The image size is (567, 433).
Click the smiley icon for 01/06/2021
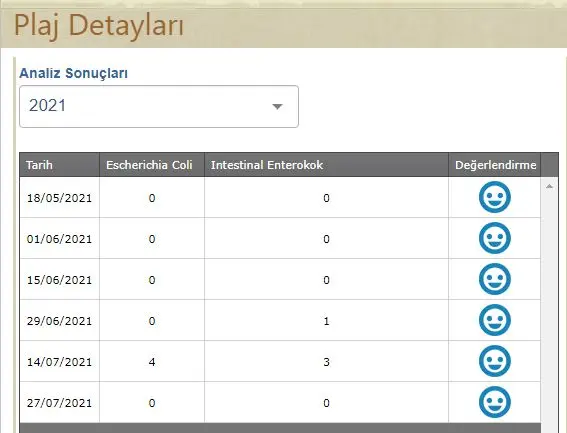(495, 238)
